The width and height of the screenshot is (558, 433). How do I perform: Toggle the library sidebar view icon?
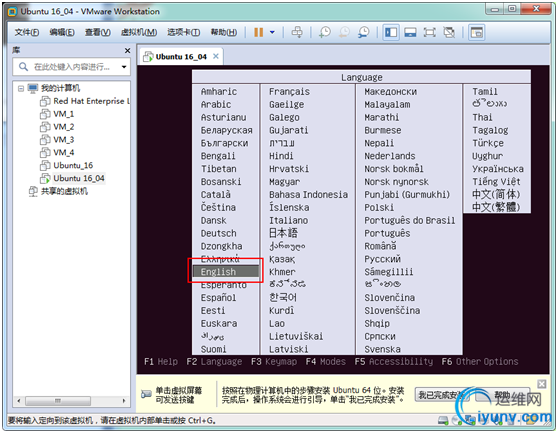[391, 33]
